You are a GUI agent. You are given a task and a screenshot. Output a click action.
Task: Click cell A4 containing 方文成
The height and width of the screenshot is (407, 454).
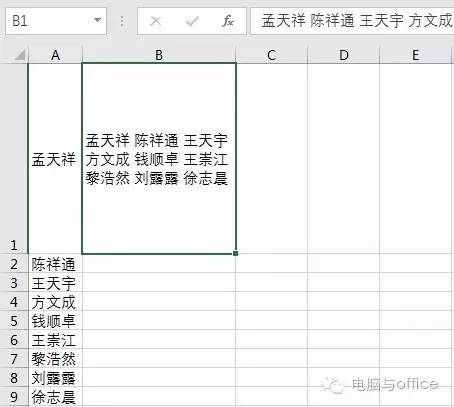coord(55,302)
